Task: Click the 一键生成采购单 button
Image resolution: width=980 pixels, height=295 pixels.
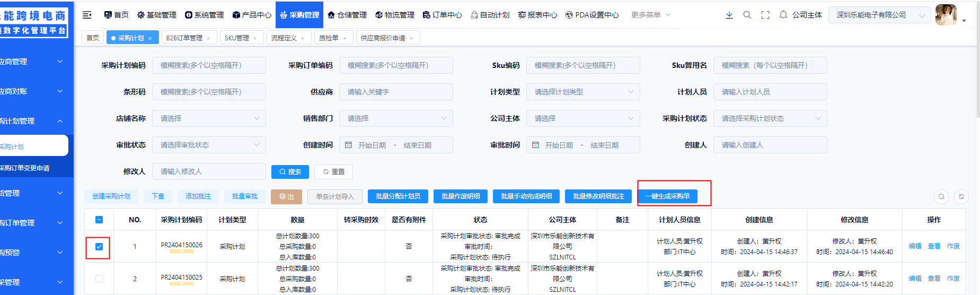Action: point(667,196)
